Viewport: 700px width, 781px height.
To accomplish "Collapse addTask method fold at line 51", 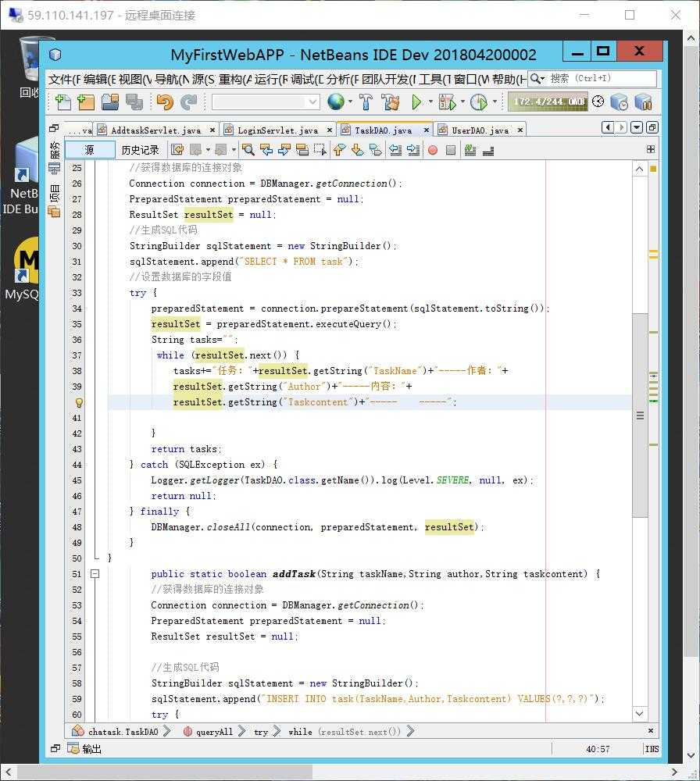I will tap(95, 574).
